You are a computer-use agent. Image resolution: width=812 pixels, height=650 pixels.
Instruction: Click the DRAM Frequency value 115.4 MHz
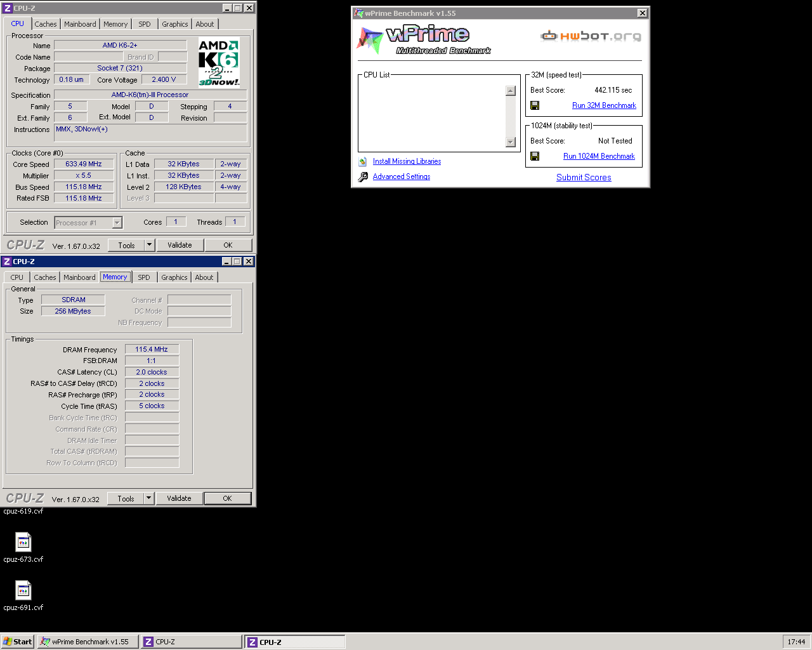[x=152, y=349]
